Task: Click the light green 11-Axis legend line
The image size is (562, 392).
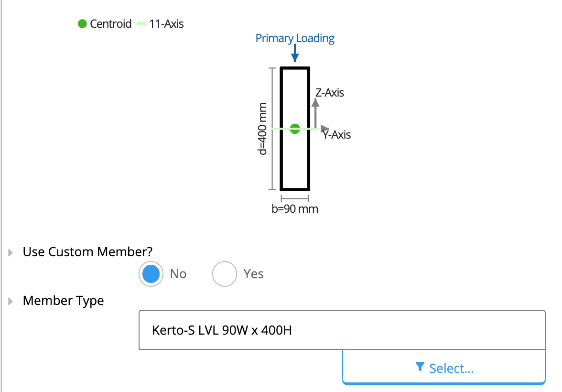Action: pos(141,24)
